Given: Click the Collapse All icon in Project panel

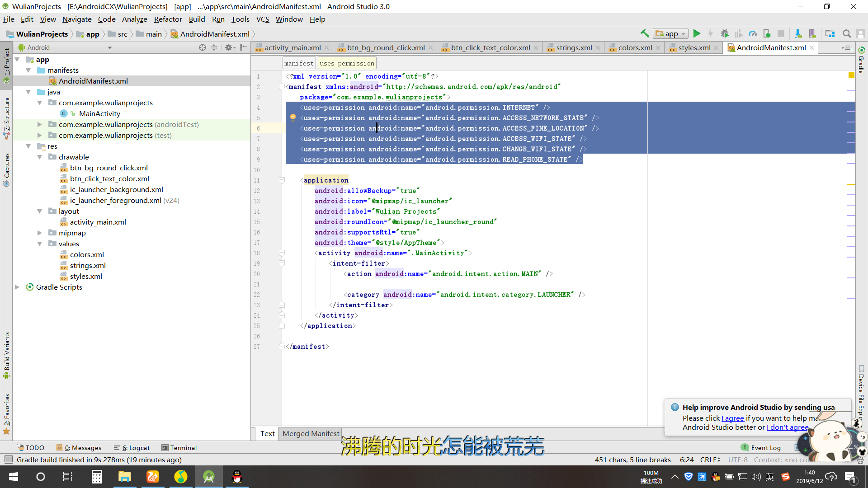Looking at the screenshot, I should 214,47.
